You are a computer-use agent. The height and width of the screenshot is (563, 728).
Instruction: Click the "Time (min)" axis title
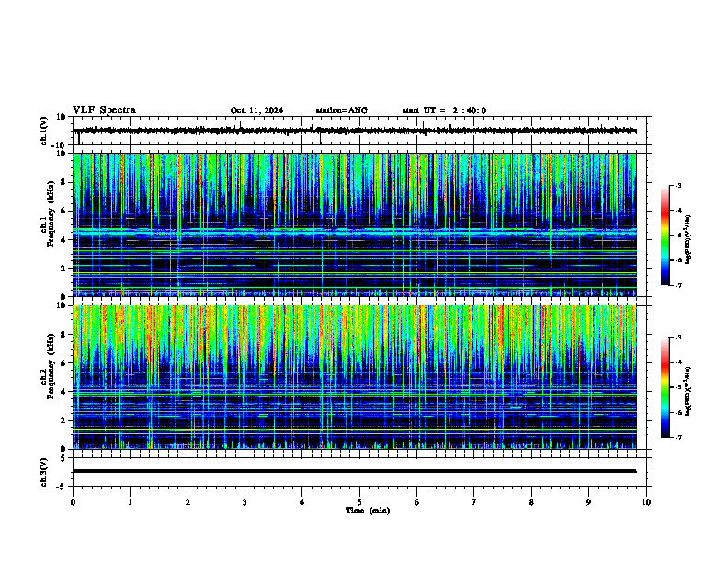tap(368, 511)
